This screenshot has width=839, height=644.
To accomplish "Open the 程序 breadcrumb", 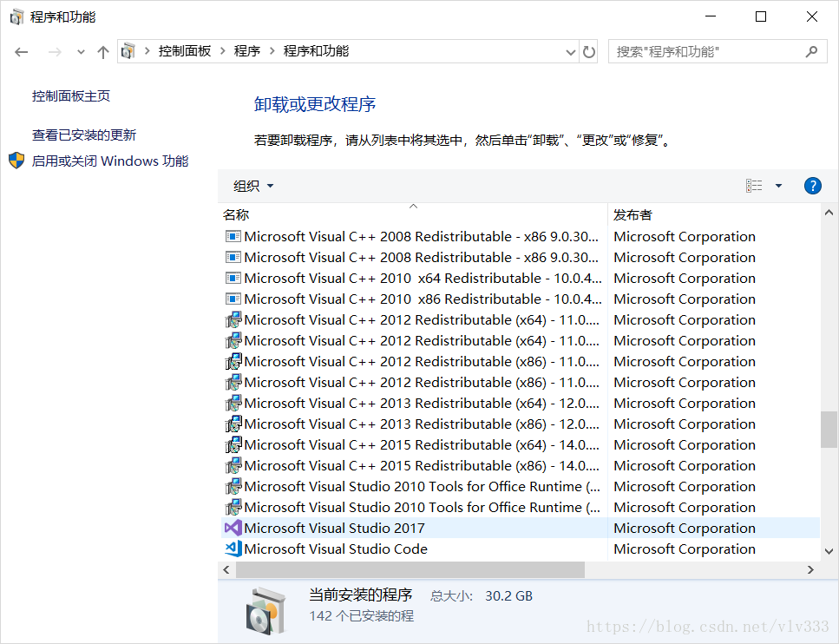I will tap(247, 51).
